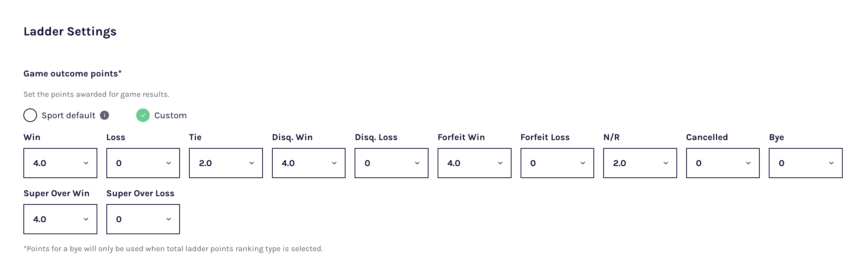This screenshot has width=868, height=273.
Task: Click the chevron arrow in the Win field
Action: click(86, 163)
